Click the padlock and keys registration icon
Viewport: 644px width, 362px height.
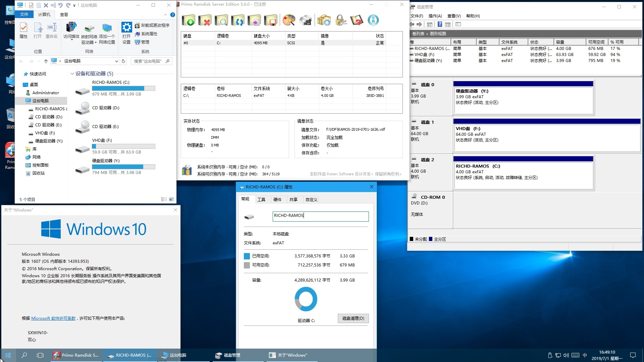(340, 20)
